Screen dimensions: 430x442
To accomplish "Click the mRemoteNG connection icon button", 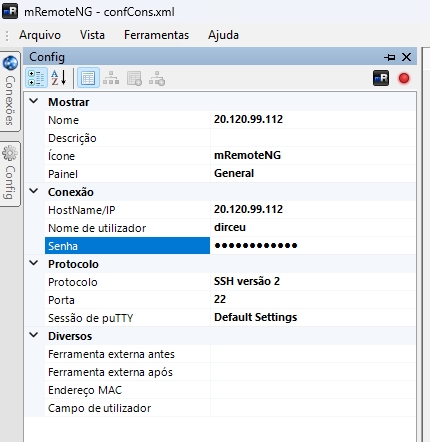I will 381,78.
